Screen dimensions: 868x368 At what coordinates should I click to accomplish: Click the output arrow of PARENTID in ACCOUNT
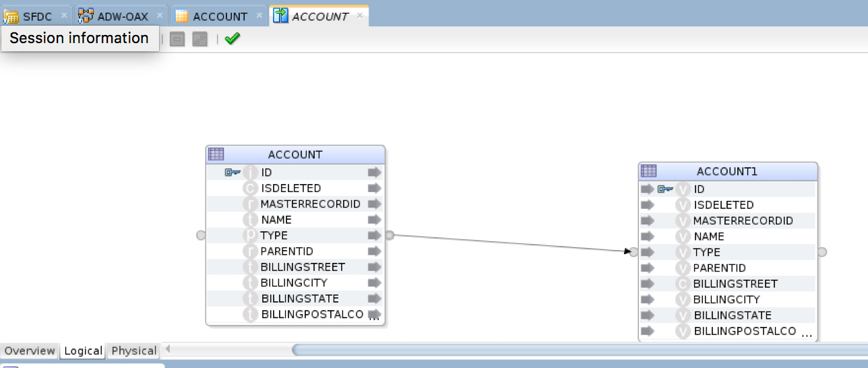point(375,251)
